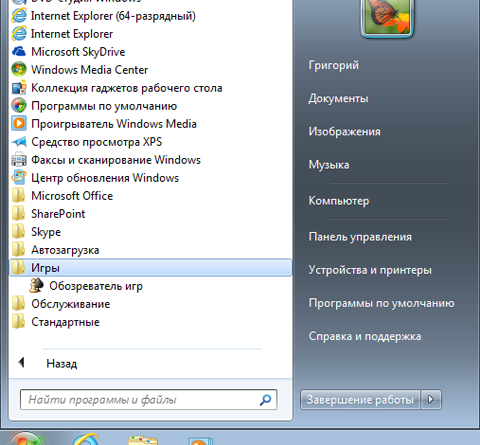The image size is (480, 445).
Task: Launch Internet Explorer (64-разрядный) by its label
Action: coord(113,16)
